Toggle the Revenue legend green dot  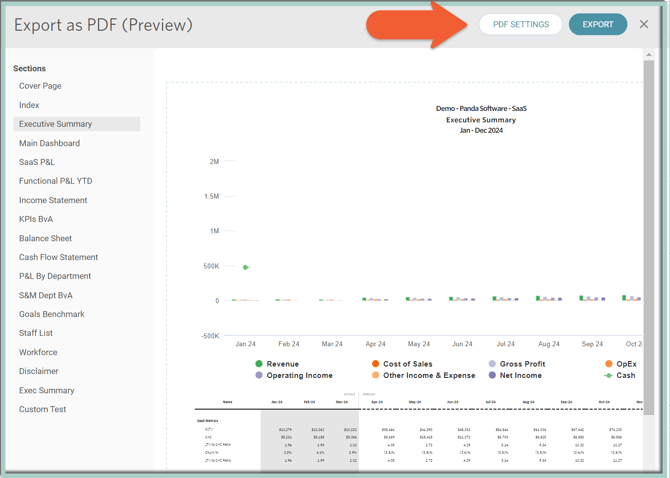(259, 364)
